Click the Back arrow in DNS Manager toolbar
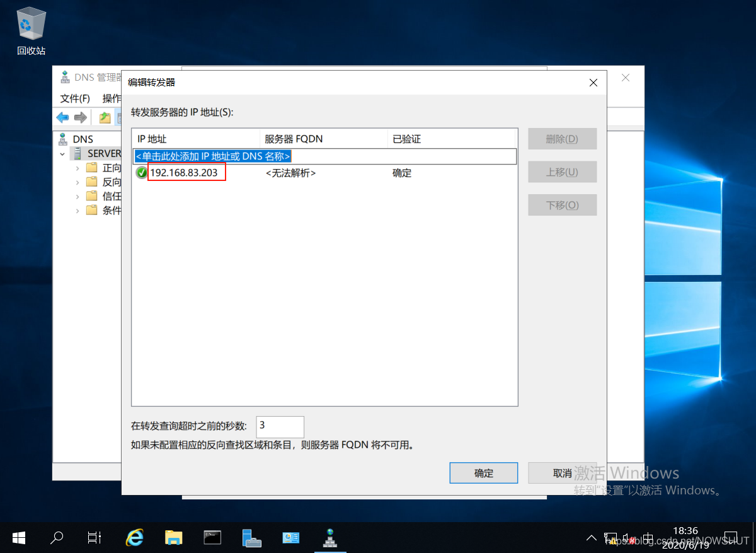This screenshot has height=553, width=756. point(63,117)
